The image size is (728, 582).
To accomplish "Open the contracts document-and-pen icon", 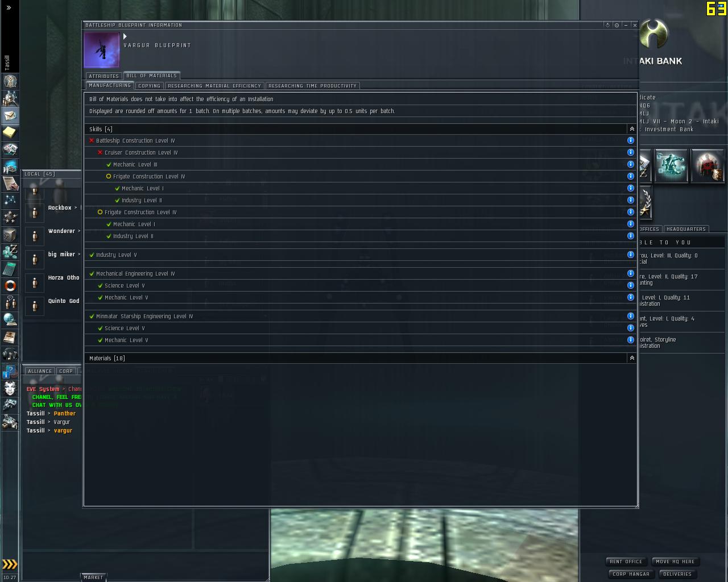I will pos(10,183).
